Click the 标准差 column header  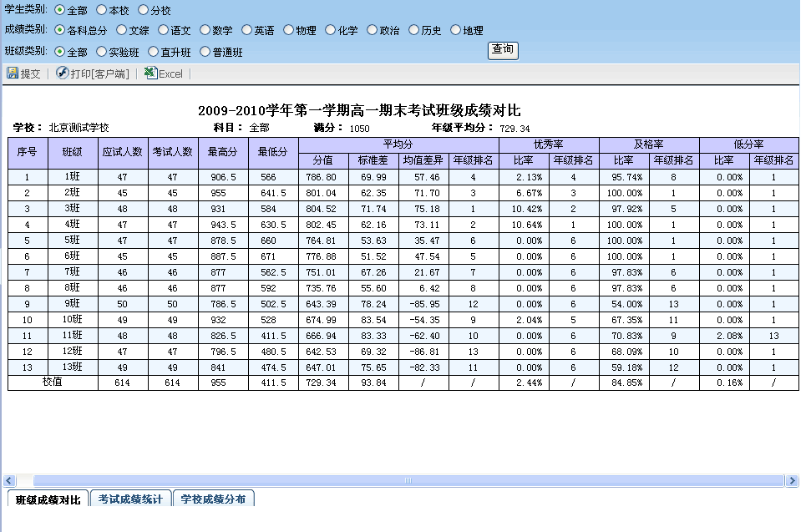373,160
